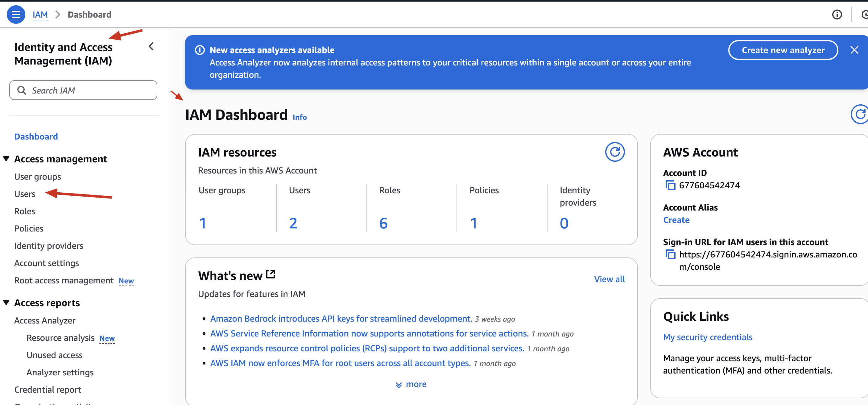Image resolution: width=868 pixels, height=405 pixels.
Task: Click the Users count 2
Action: point(293,223)
